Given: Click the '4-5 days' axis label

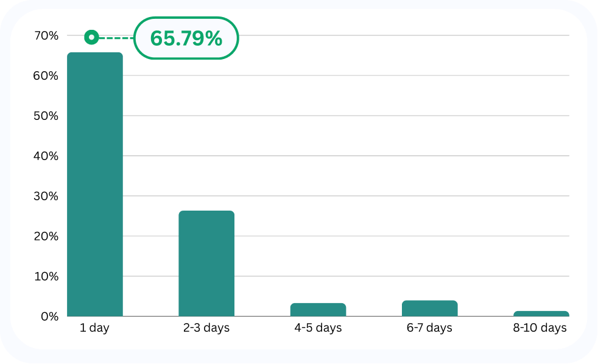Looking at the screenshot, I should (318, 328).
